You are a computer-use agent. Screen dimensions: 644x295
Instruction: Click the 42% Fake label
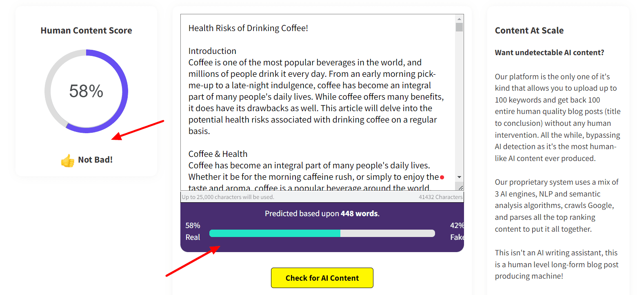[457, 231]
